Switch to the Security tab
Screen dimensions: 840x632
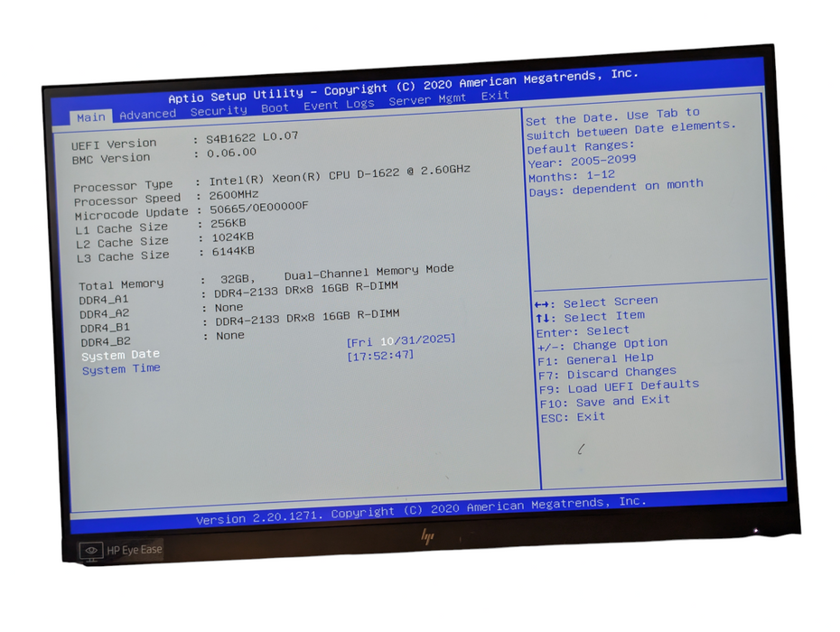click(219, 111)
